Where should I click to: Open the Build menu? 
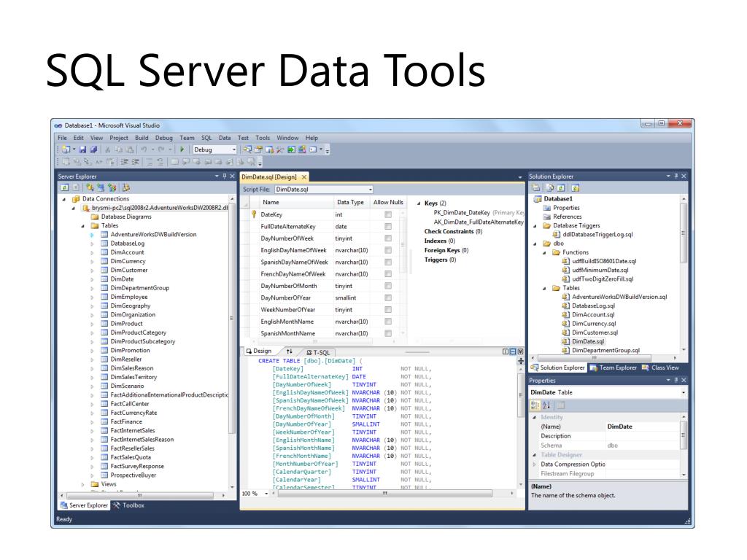pos(142,138)
